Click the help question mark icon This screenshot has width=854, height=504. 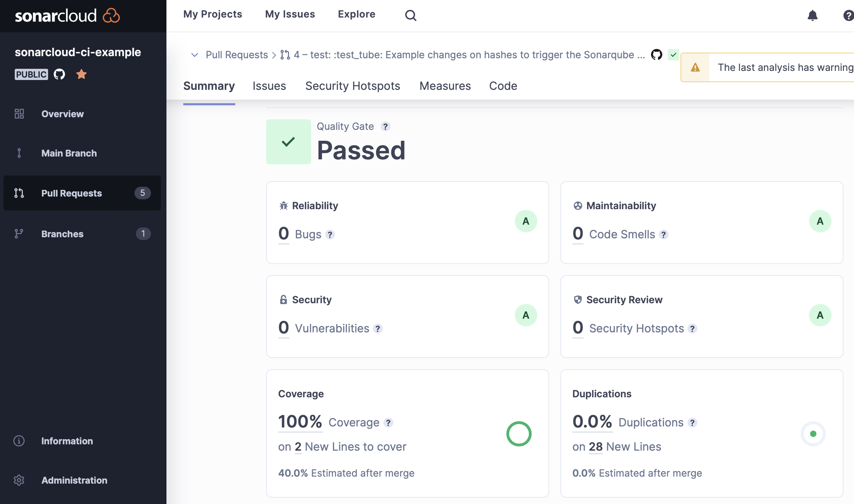click(x=848, y=15)
